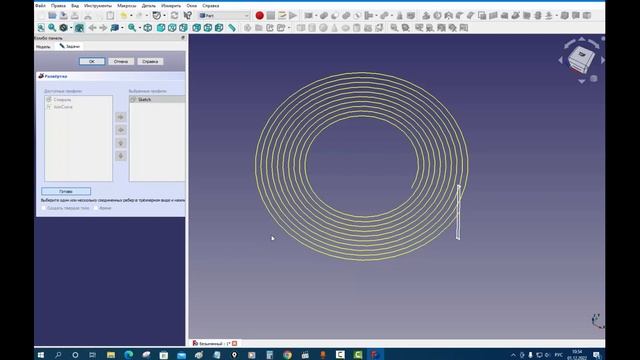Click the Refresh recompute icon

175,16
